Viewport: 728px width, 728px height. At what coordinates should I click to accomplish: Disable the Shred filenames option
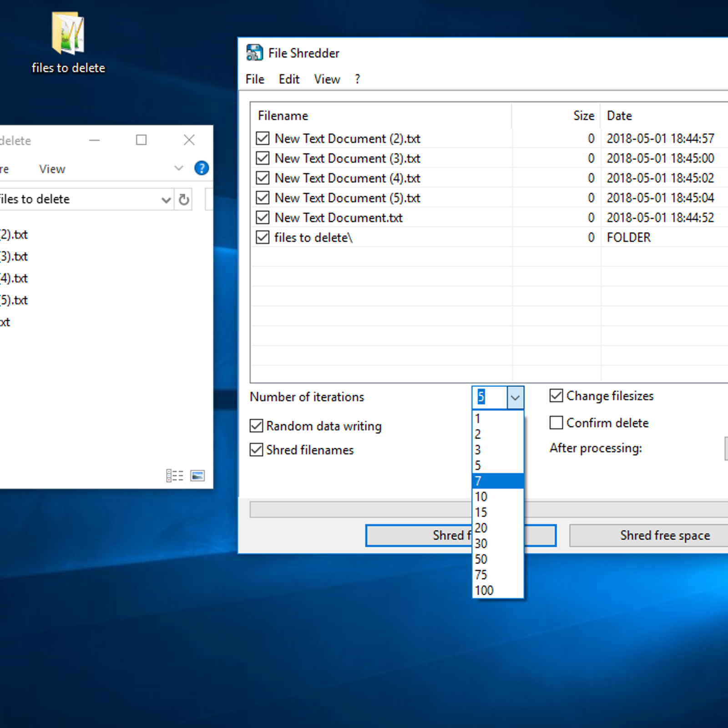[x=257, y=450]
